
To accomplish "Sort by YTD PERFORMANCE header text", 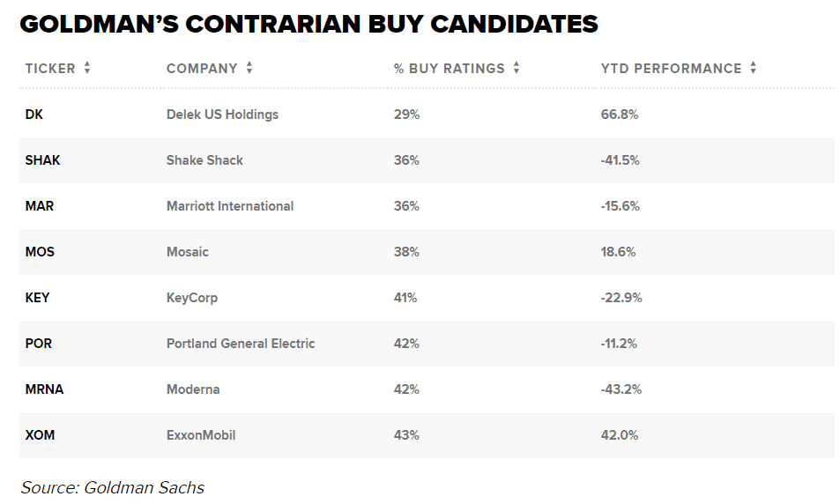I will pos(671,69).
